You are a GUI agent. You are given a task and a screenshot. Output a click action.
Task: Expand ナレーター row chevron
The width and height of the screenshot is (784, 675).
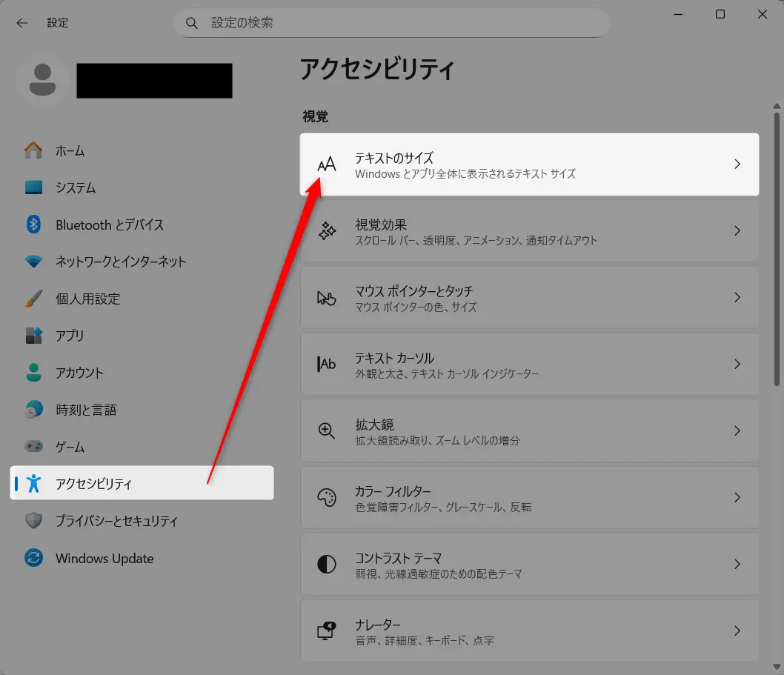[737, 631]
